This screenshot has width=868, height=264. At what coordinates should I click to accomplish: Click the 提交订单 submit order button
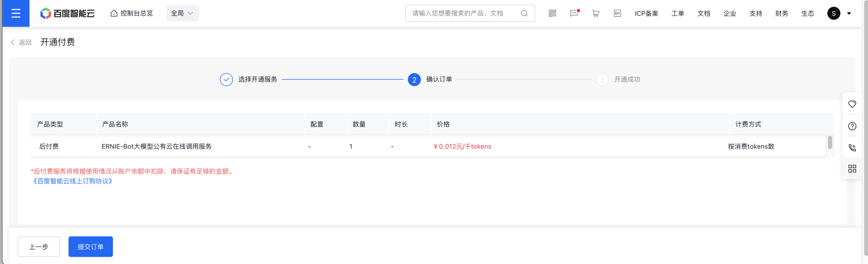90,247
